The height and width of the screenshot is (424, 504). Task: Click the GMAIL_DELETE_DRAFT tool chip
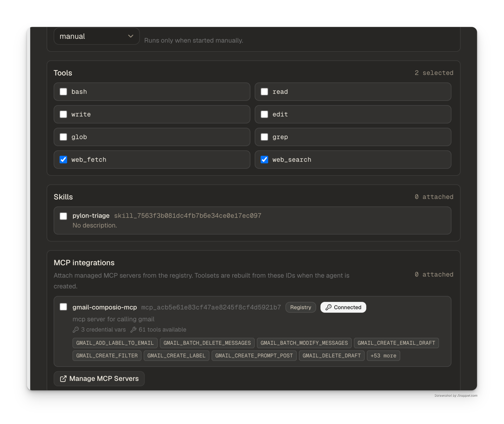(x=331, y=356)
